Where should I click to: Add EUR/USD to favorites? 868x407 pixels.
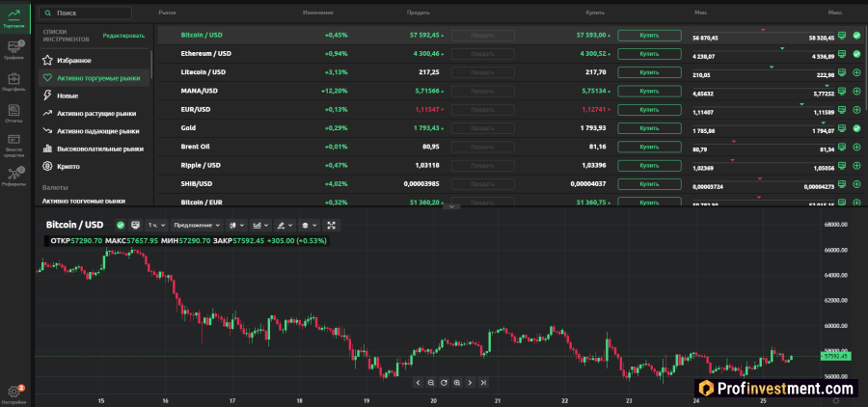pos(856,110)
